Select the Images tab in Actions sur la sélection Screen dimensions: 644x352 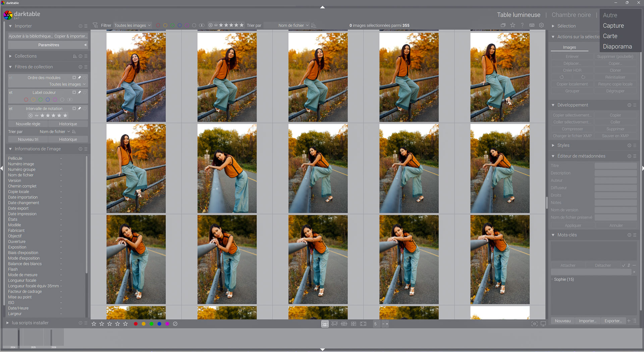click(570, 47)
